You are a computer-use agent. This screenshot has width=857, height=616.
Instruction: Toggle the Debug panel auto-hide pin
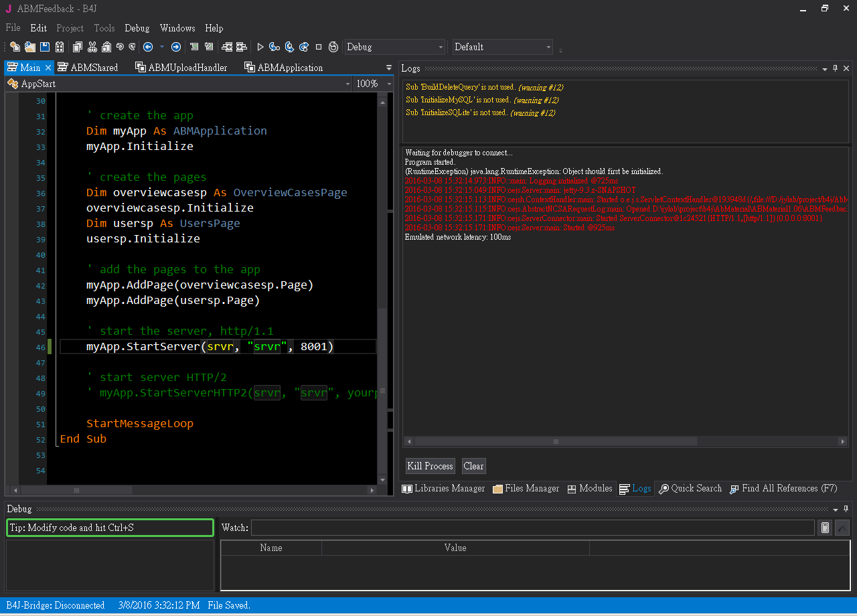pos(846,509)
